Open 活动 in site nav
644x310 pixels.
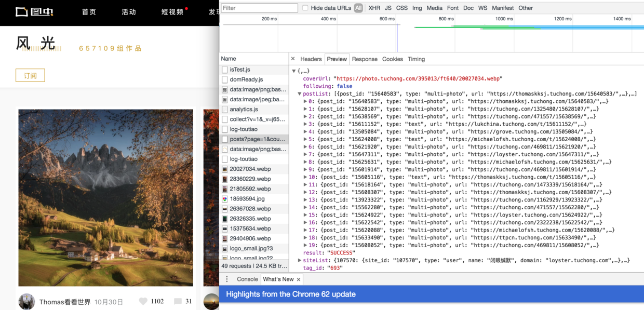click(128, 12)
